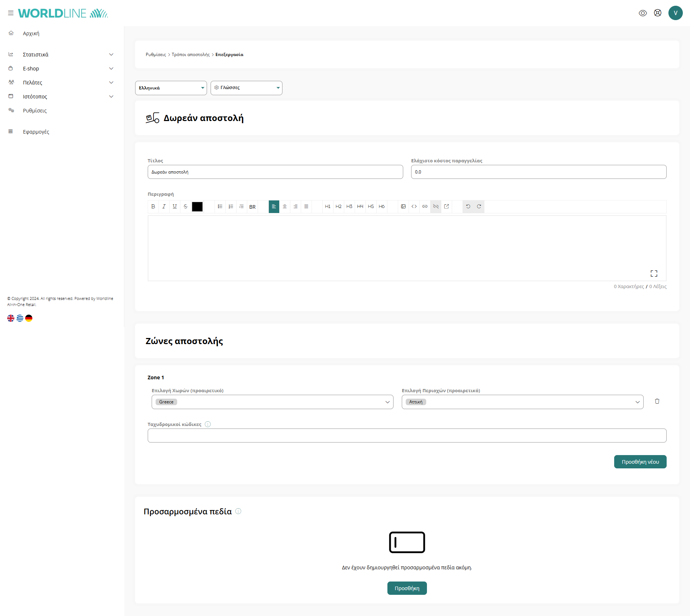Click the Ταχυδρομικοί κώδικες input field
The image size is (690, 616).
(x=406, y=435)
